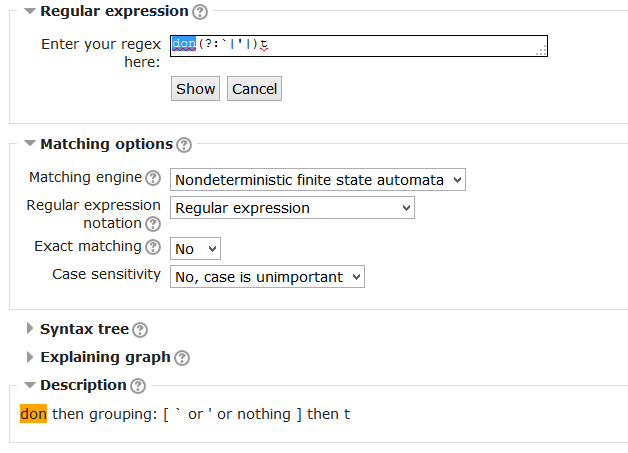Expand the Syntax tree section
The image size is (628, 453).
tap(30, 328)
